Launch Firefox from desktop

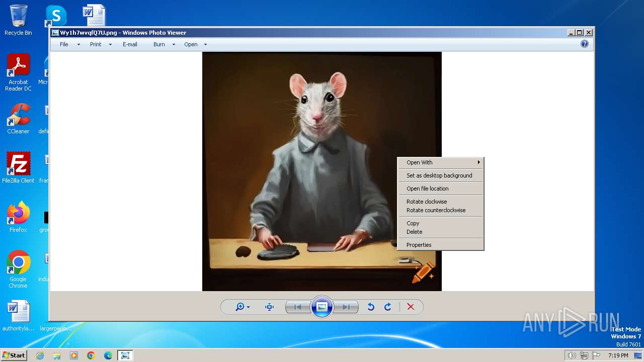click(18, 217)
